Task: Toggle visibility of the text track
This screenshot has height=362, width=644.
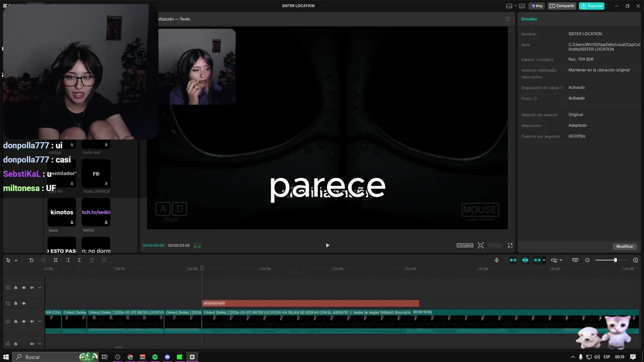Action: click(x=24, y=303)
